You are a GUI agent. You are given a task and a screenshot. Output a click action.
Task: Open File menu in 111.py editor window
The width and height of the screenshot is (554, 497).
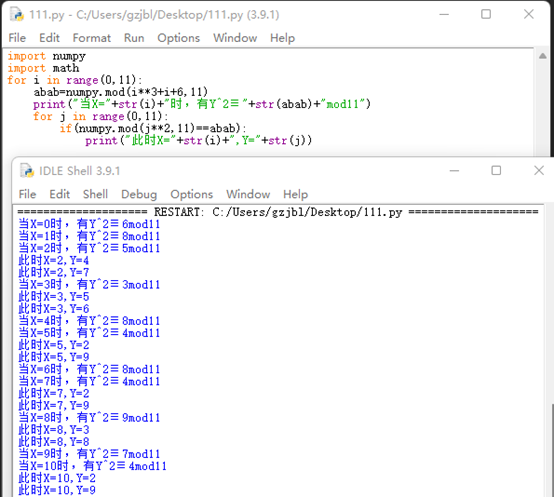(x=17, y=38)
